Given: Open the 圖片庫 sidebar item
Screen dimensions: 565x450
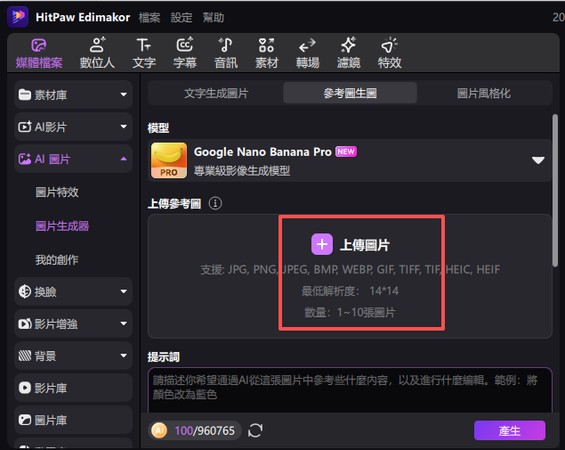Looking at the screenshot, I should point(74,420).
